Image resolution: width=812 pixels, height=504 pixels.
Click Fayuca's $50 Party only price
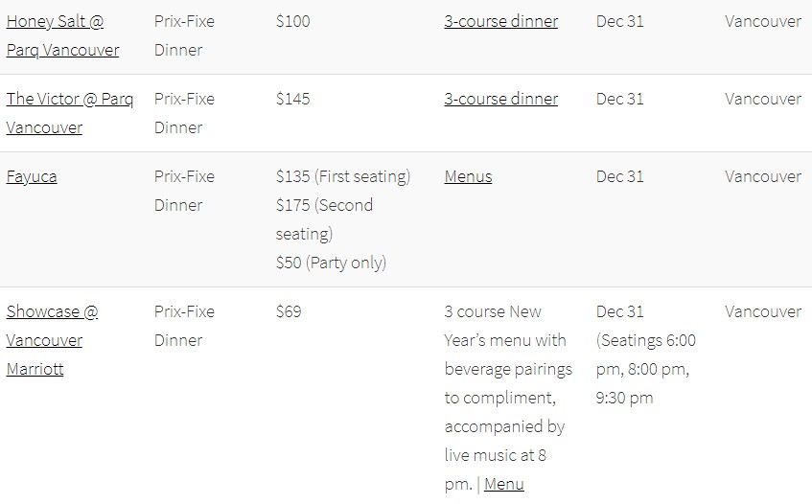[331, 263]
